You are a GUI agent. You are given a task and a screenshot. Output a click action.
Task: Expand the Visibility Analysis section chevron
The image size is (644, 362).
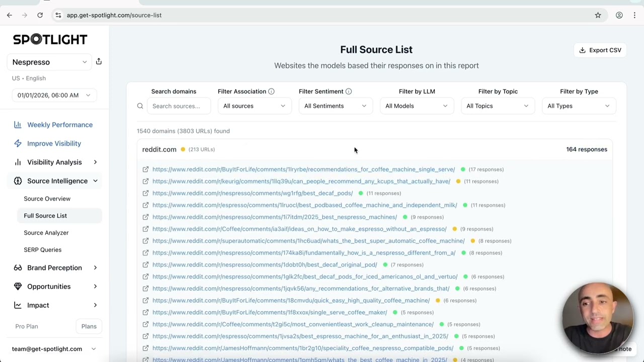click(95, 162)
